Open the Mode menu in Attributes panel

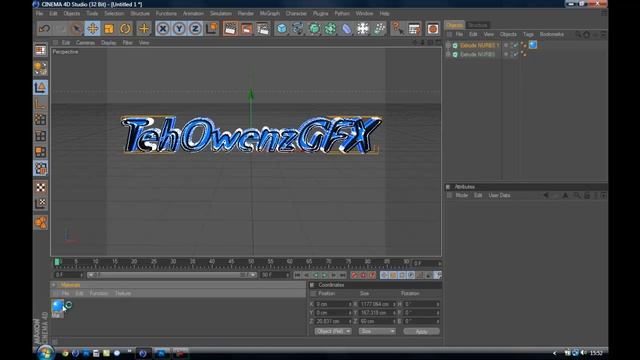pyautogui.click(x=462, y=196)
